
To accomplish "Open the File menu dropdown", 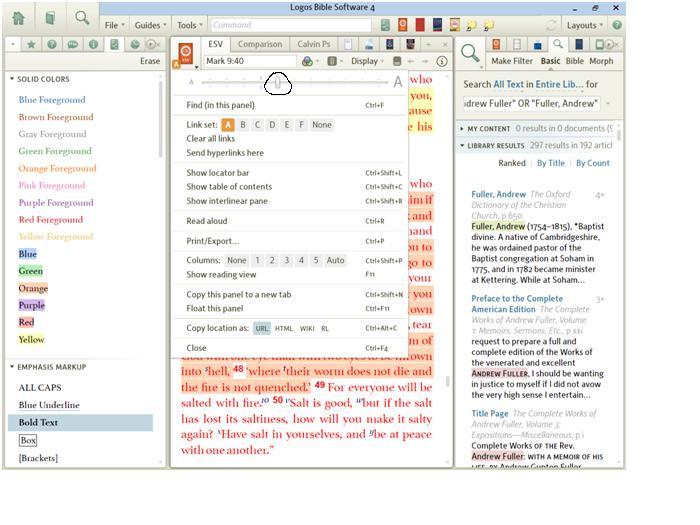I will [114, 25].
